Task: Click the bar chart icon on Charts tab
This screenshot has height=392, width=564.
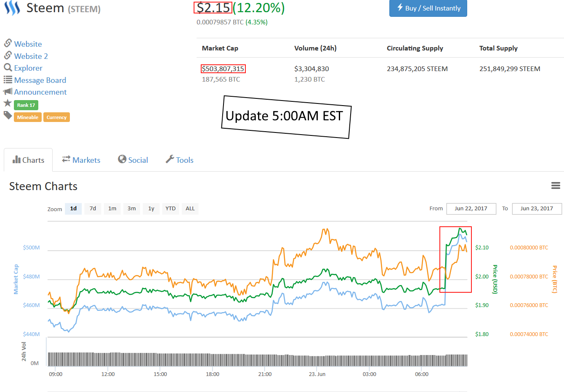Action: pyautogui.click(x=16, y=159)
